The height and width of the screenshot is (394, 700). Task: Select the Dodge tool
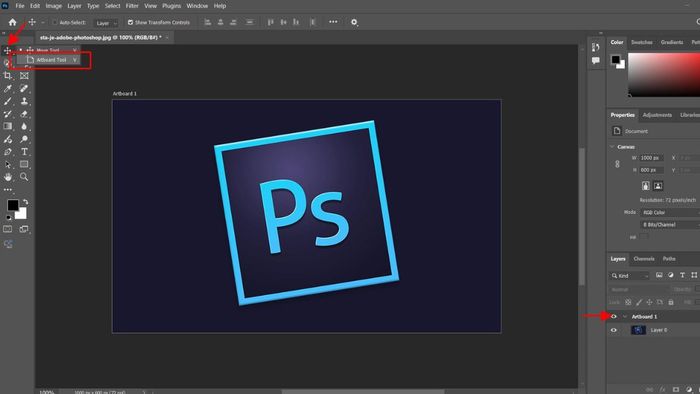[x=24, y=139]
